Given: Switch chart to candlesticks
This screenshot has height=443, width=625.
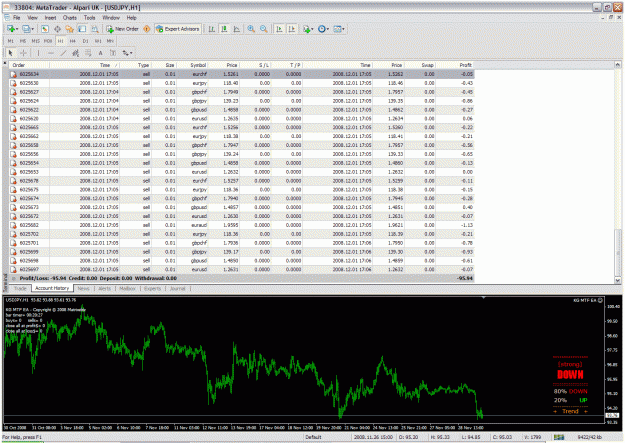Looking at the screenshot, I should [x=224, y=29].
